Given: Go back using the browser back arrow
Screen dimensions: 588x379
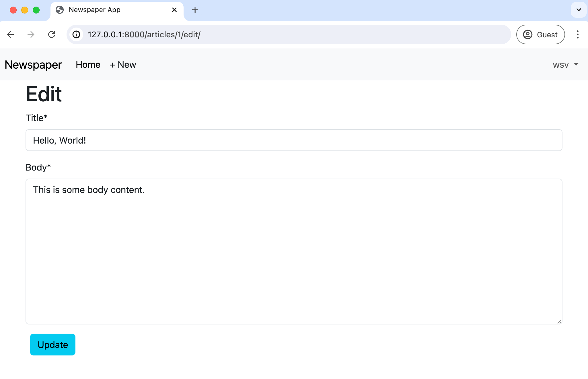Looking at the screenshot, I should pyautogui.click(x=11, y=34).
